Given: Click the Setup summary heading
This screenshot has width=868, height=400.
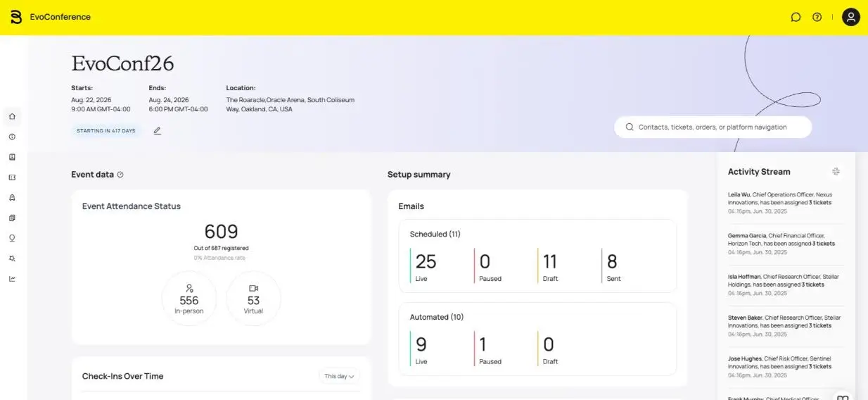Looking at the screenshot, I should point(419,175).
